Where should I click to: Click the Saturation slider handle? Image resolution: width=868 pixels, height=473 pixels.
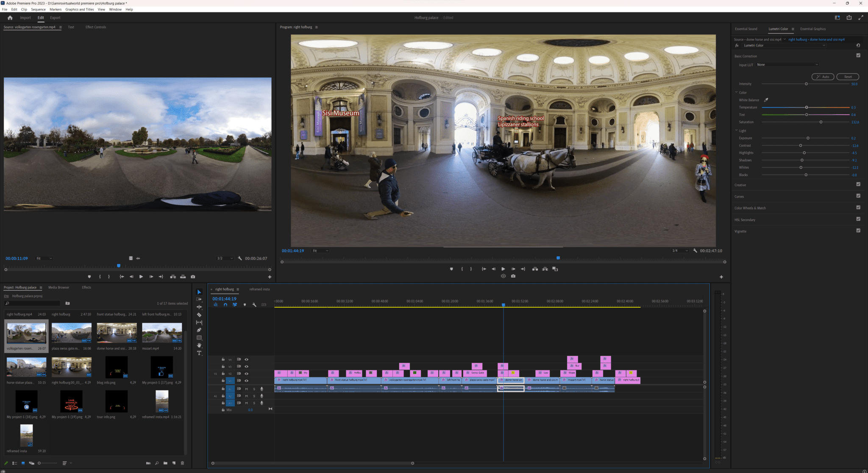coord(821,122)
